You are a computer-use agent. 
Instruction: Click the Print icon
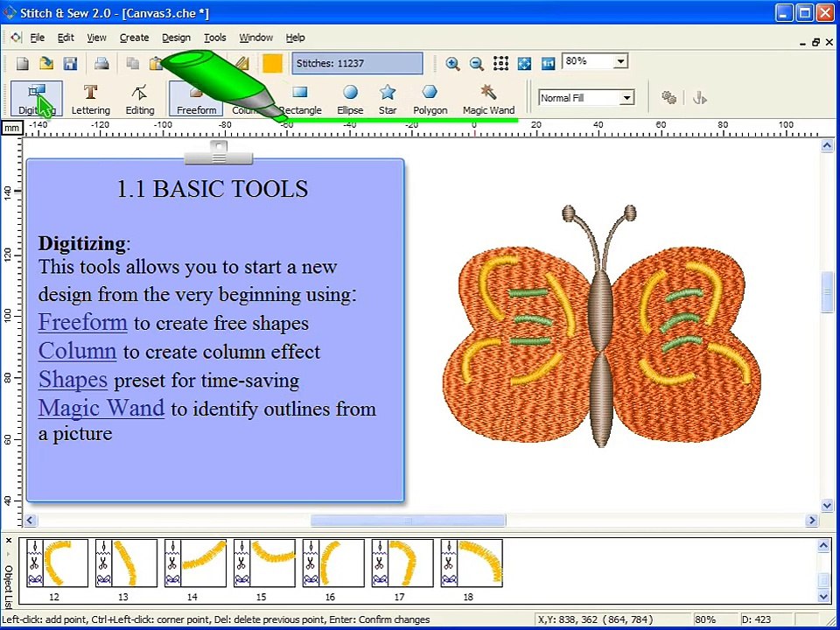click(101, 64)
